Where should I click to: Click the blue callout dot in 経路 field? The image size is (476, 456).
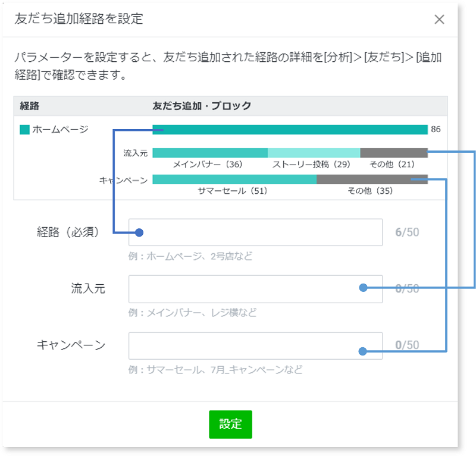139,232
